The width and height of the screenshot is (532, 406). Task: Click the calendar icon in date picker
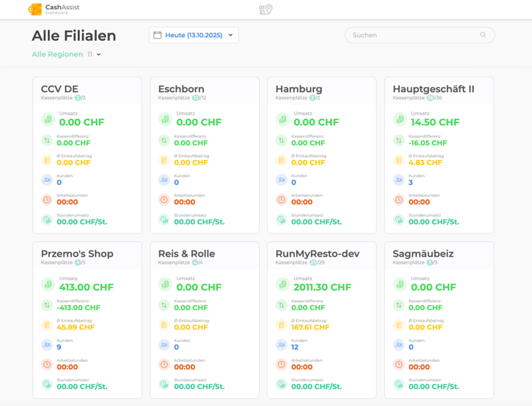tap(158, 36)
